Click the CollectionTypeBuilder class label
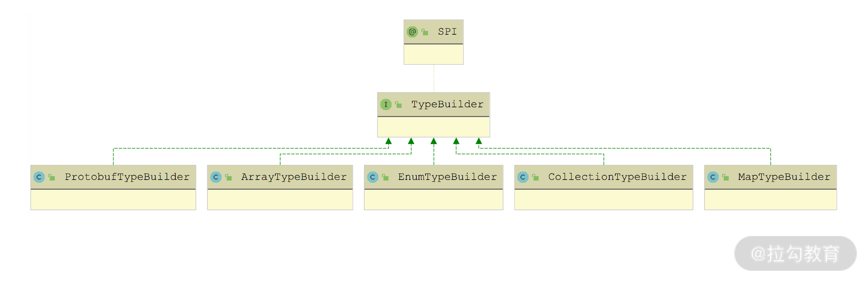Screen dimensions: 868x282 [x=617, y=177]
